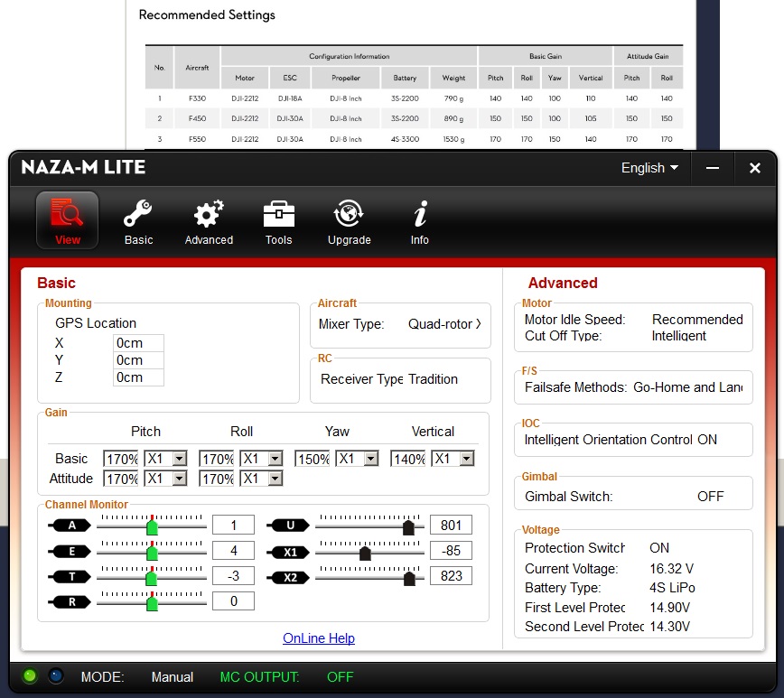Click the Gimbal Switch OFF value
Viewport: 784px width, 698px height.
pyautogui.click(x=711, y=497)
